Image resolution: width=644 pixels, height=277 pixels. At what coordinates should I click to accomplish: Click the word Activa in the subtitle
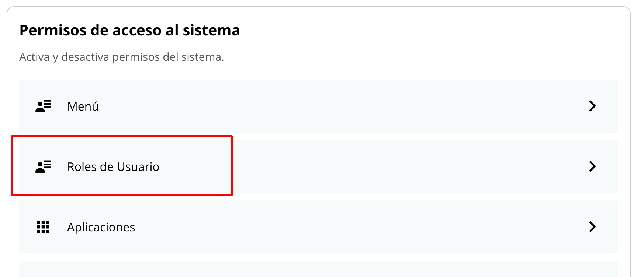[34, 57]
